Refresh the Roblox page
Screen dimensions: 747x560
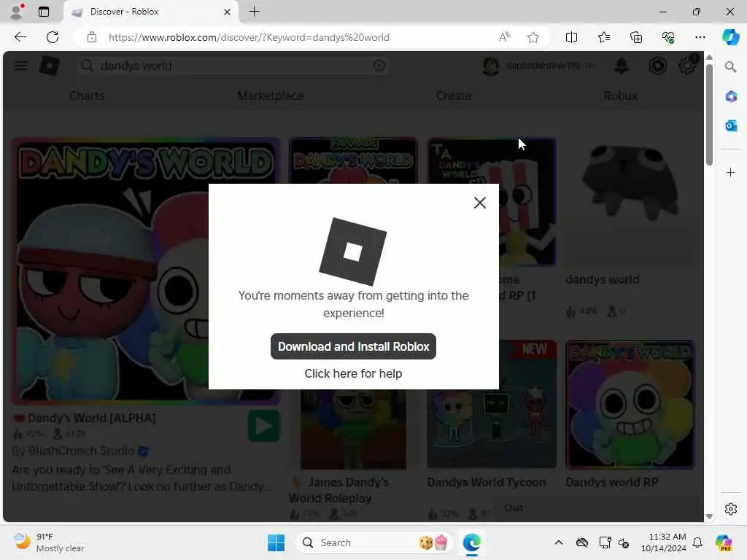click(53, 37)
